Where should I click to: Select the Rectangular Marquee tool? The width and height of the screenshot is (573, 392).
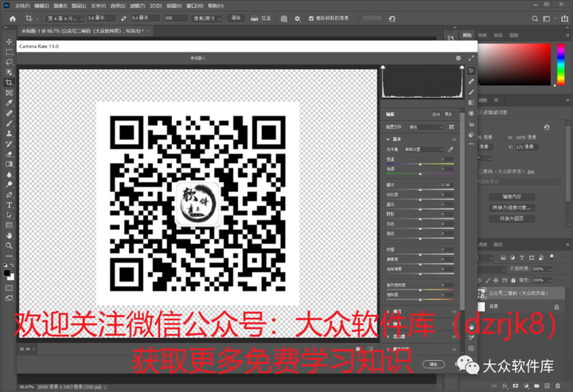click(x=9, y=52)
